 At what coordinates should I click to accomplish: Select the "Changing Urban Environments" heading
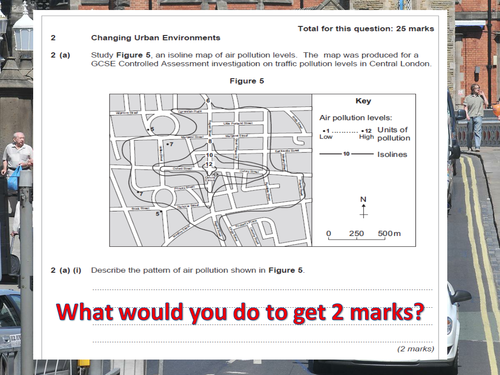(156, 38)
